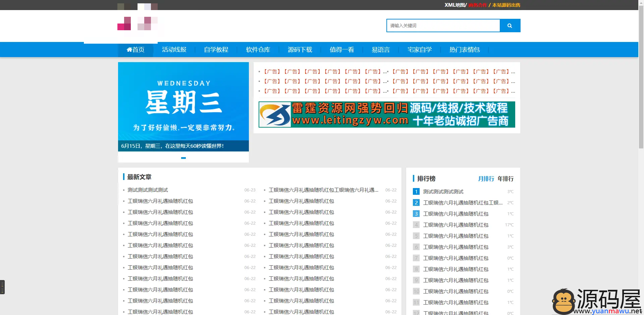
Task: Open ranking item number 2 article
Action: pyautogui.click(x=463, y=203)
